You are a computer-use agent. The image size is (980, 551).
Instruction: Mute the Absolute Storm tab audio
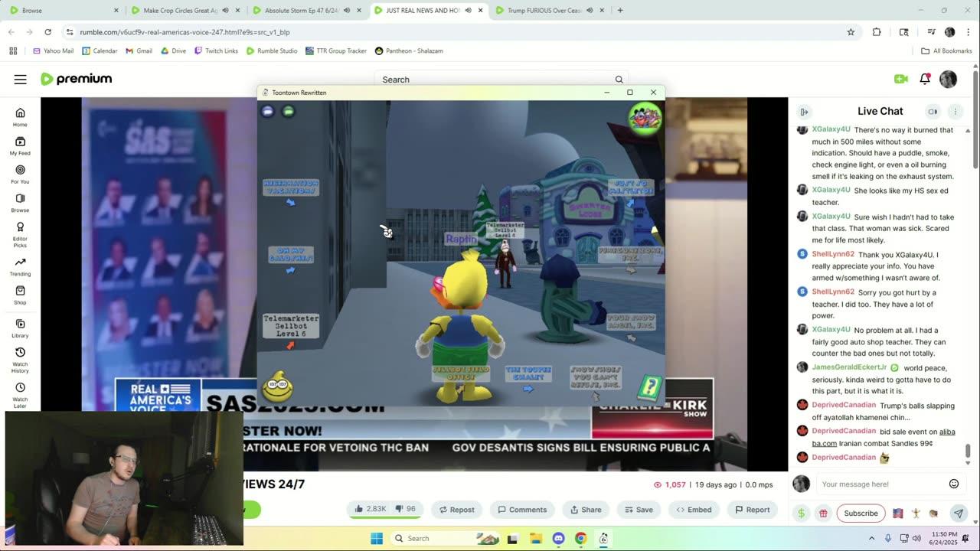346,10
